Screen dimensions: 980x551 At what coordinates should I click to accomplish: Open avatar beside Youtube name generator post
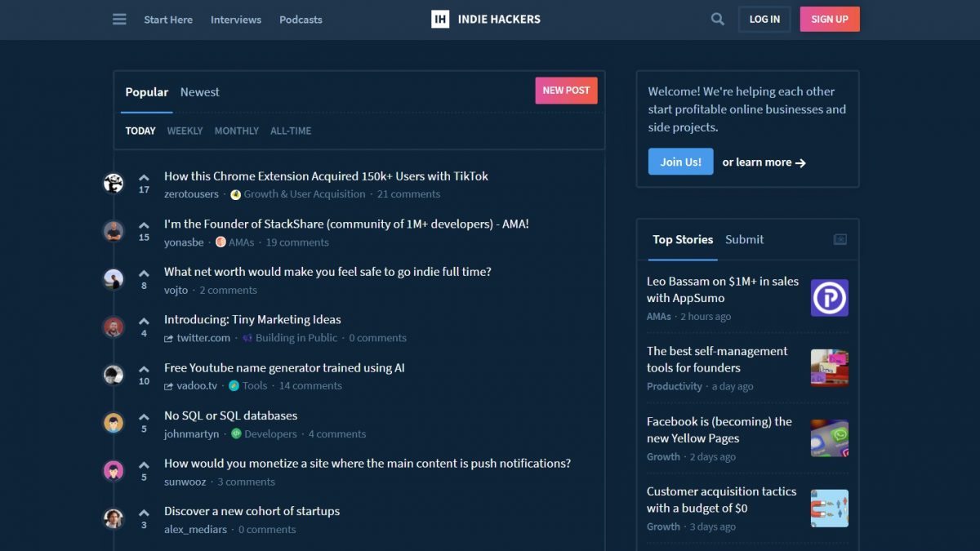[114, 375]
